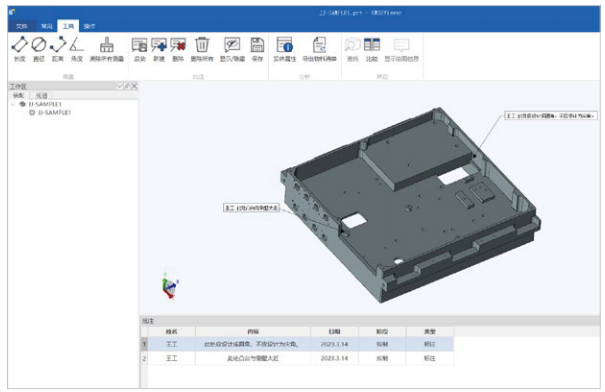This screenshot has width=605, height=392.
Task: Pin the workspace panel
Action: (x=127, y=86)
